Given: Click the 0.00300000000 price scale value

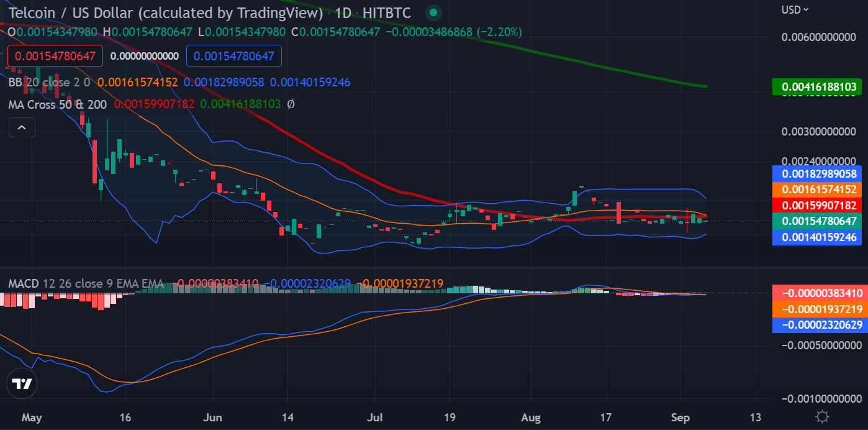Looking at the screenshot, I should [820, 132].
